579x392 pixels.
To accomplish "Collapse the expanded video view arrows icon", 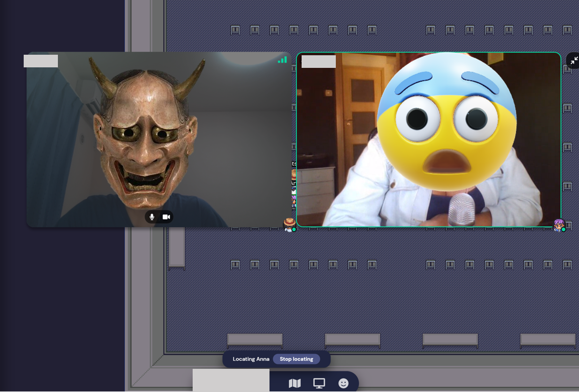I will (574, 61).
